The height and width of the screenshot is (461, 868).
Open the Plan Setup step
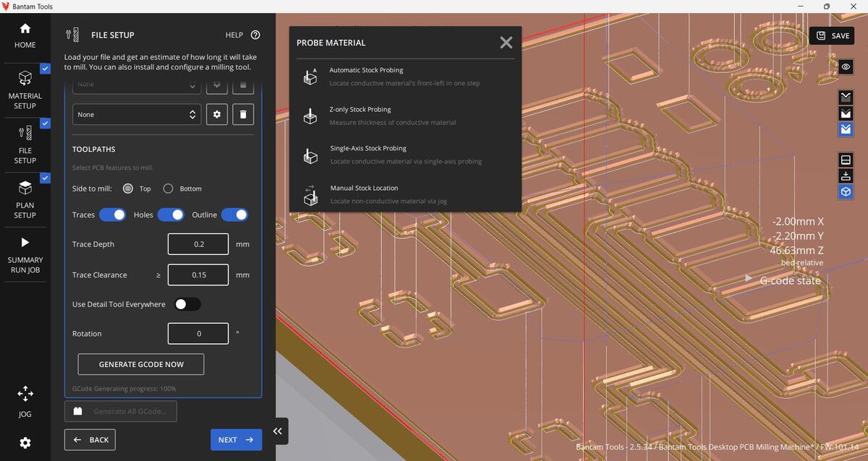point(25,200)
